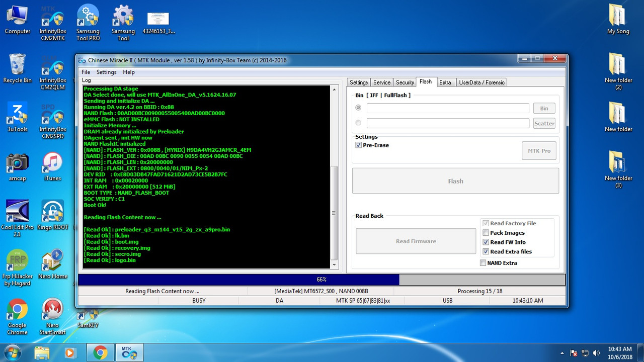Screen dimensions: 644x362
Task: Open the Computer desktop icon
Action: pos(18,20)
